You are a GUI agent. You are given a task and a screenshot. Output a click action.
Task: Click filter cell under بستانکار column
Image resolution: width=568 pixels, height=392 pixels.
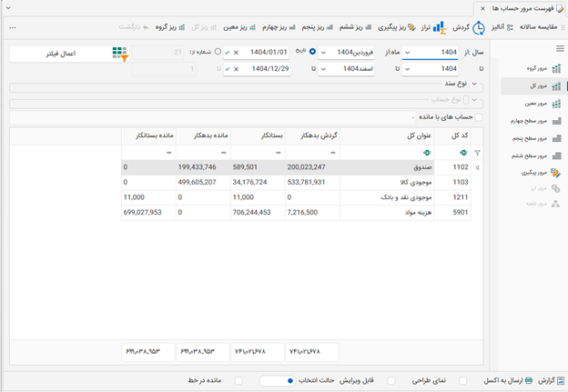click(258, 153)
